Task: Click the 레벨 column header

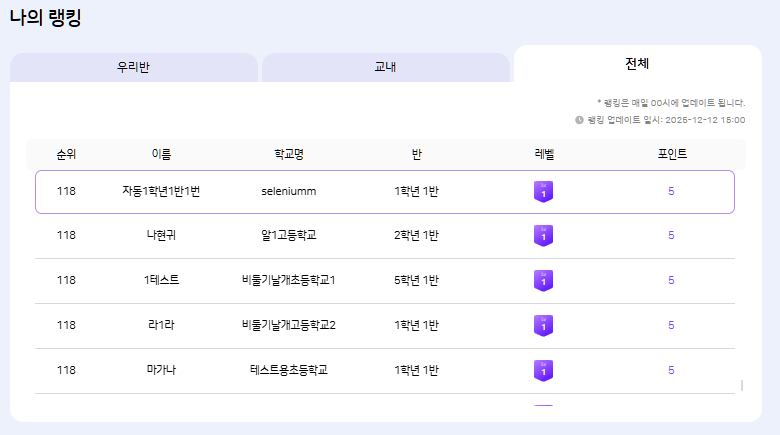Action: pyautogui.click(x=543, y=154)
